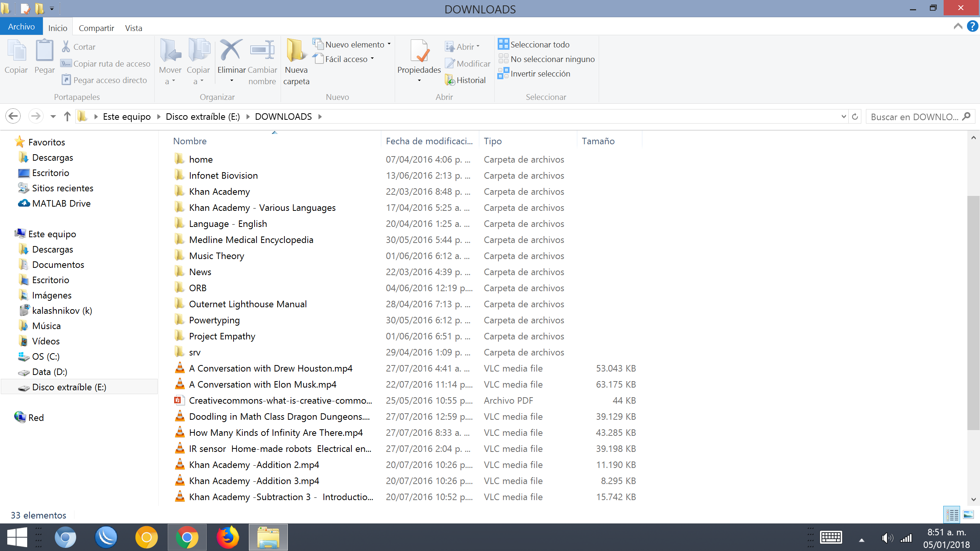
Task: Click the Propiedades icon
Action: 419,51
